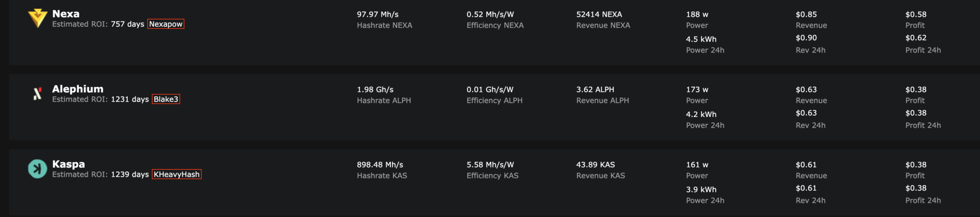This screenshot has height=217, width=980.
Task: Select the Blake3 algorithm tag
Action: tap(166, 99)
